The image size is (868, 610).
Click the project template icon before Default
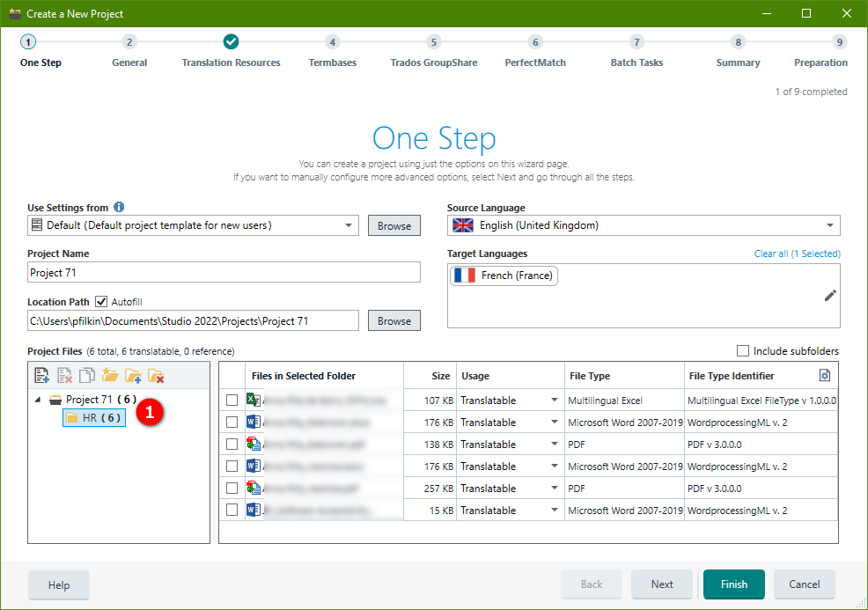pos(37,224)
